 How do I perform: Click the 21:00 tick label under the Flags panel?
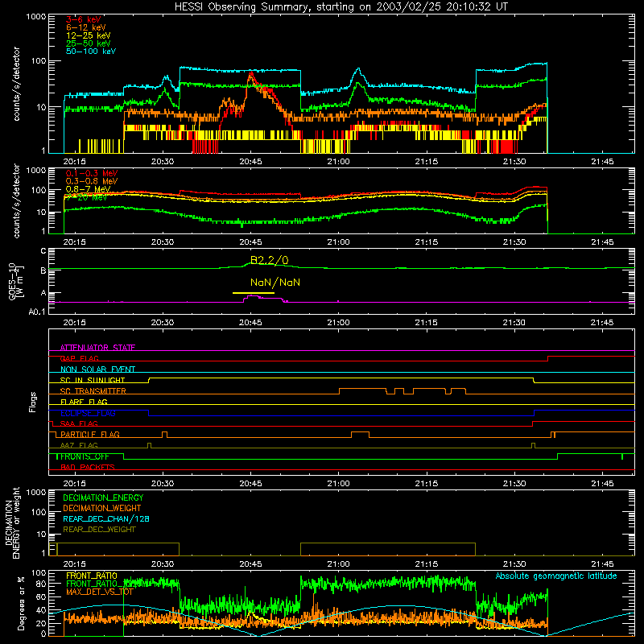[x=338, y=484]
